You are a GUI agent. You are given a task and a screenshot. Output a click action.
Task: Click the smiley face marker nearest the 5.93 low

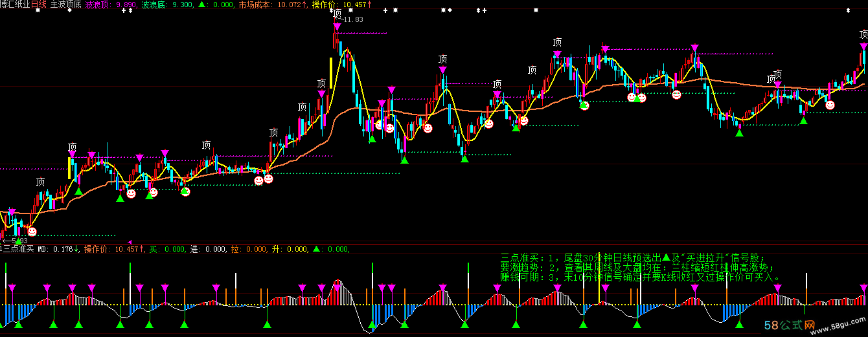[32, 231]
